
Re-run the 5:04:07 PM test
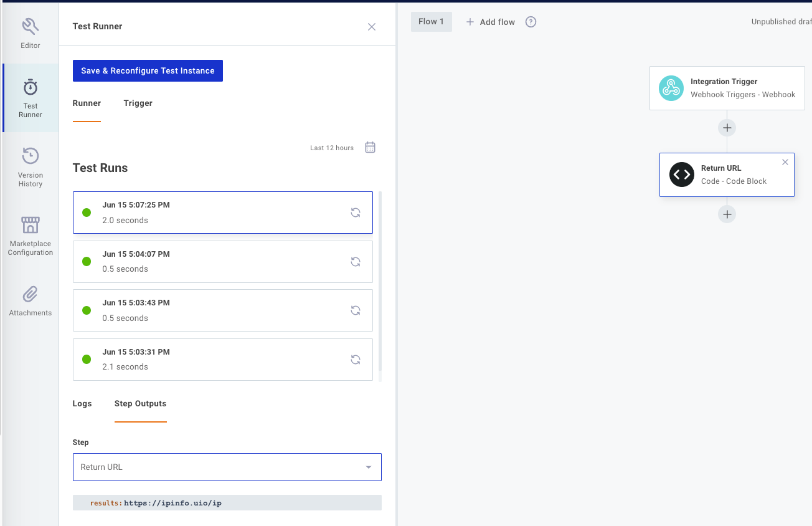(356, 262)
